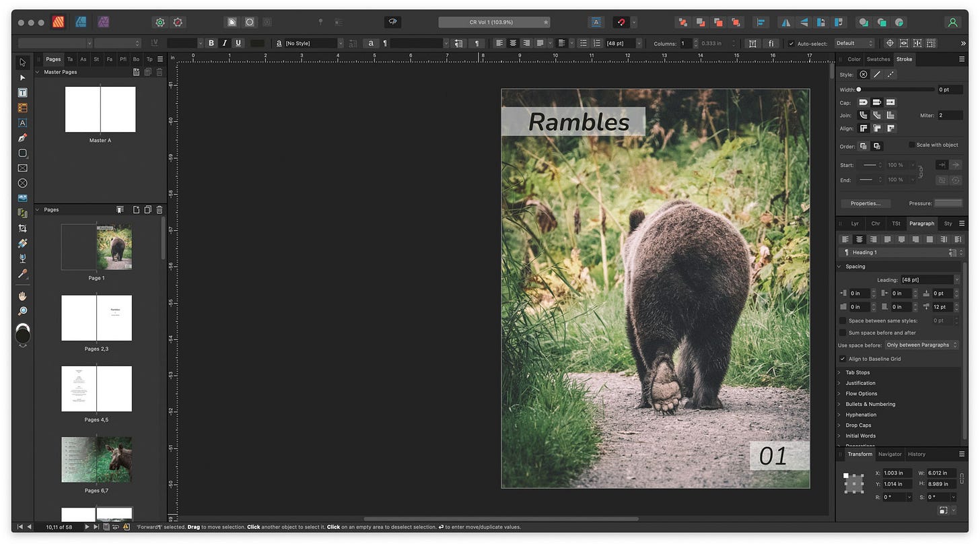Enable Sum space before and after
980x546 pixels.
coord(843,333)
